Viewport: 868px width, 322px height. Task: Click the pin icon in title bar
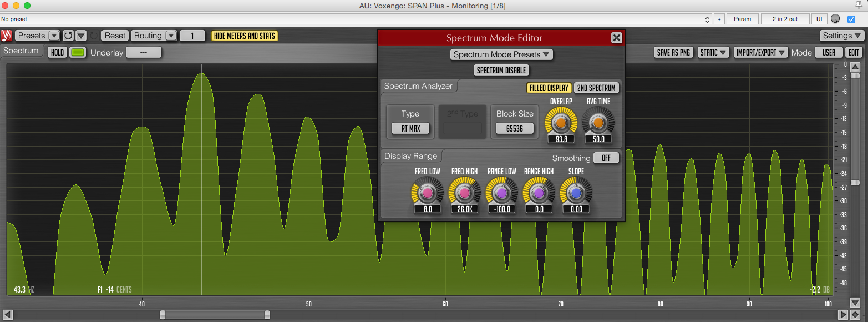[x=859, y=6]
